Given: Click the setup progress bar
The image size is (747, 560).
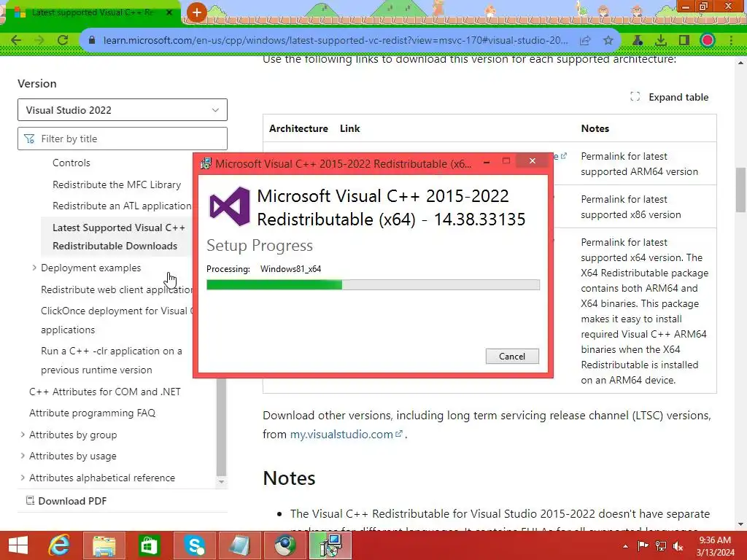Looking at the screenshot, I should [373, 285].
